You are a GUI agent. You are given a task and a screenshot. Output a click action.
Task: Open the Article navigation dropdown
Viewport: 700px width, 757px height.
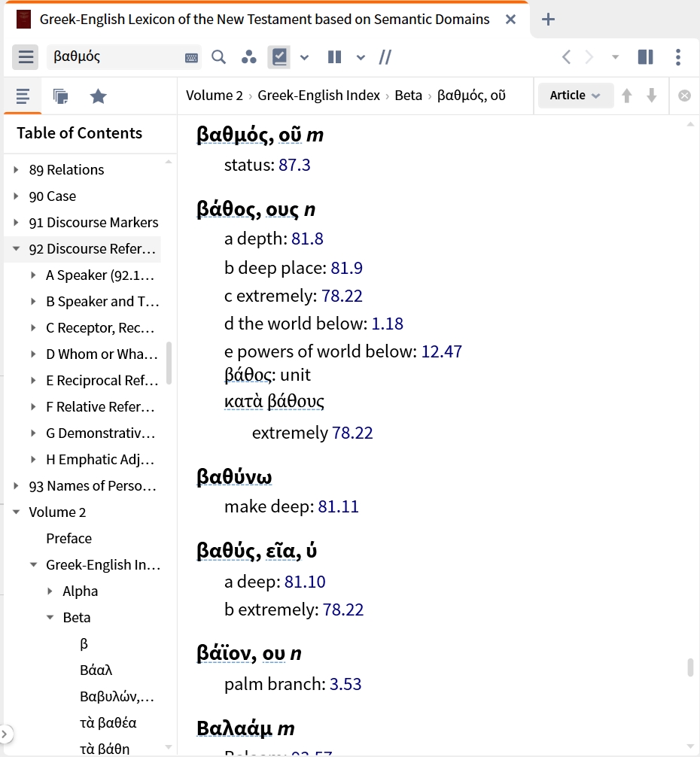(x=576, y=95)
